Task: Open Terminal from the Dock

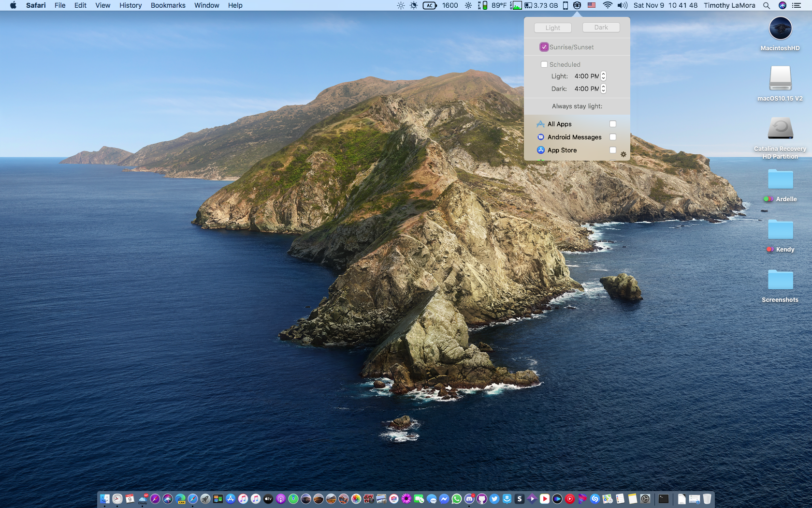Action: click(664, 499)
